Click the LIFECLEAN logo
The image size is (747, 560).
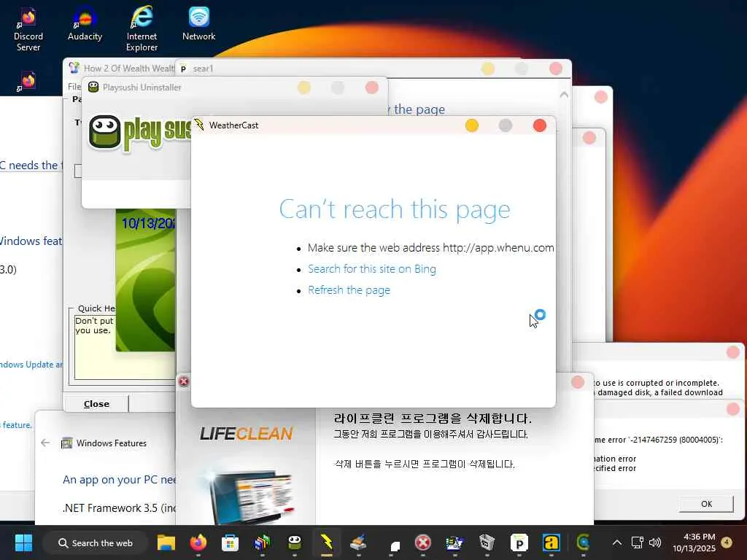tap(247, 433)
